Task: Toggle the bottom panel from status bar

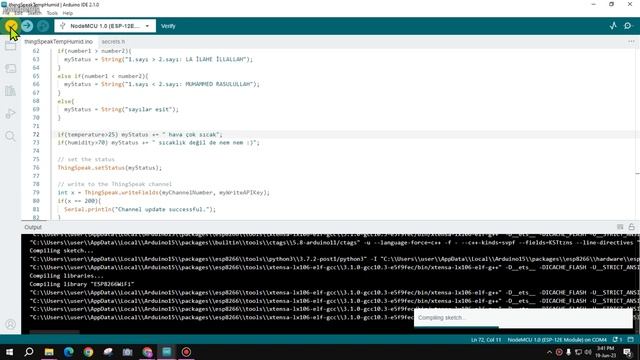Action: (x=631, y=340)
